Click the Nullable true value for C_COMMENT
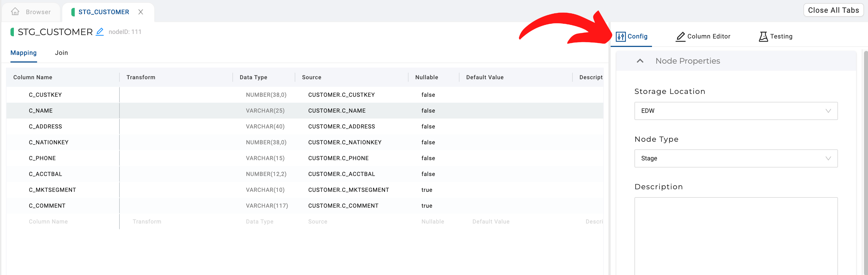The height and width of the screenshot is (275, 868). [427, 206]
